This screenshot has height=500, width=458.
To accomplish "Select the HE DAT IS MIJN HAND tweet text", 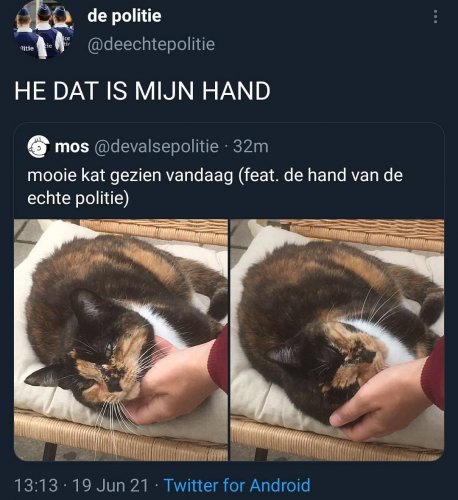I will pos(142,91).
